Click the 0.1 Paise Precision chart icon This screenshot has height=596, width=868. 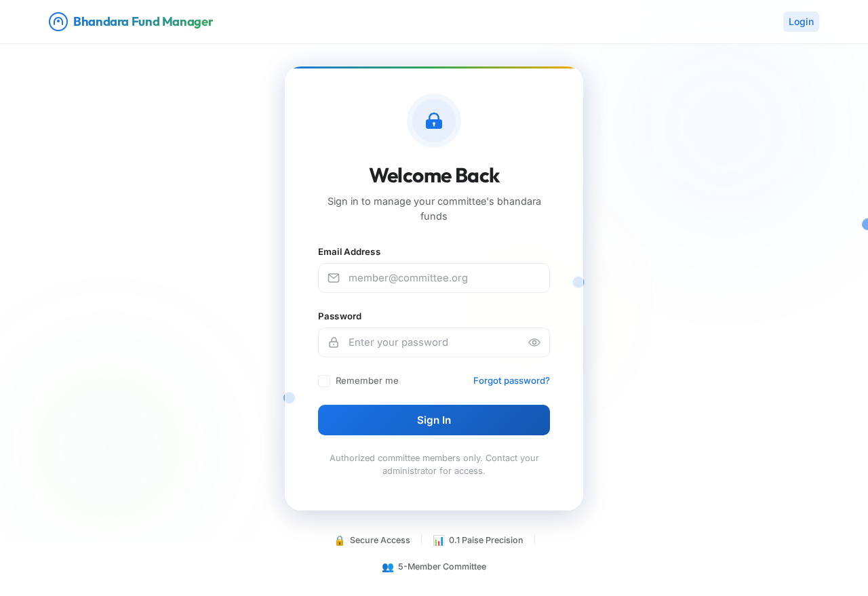tap(439, 540)
